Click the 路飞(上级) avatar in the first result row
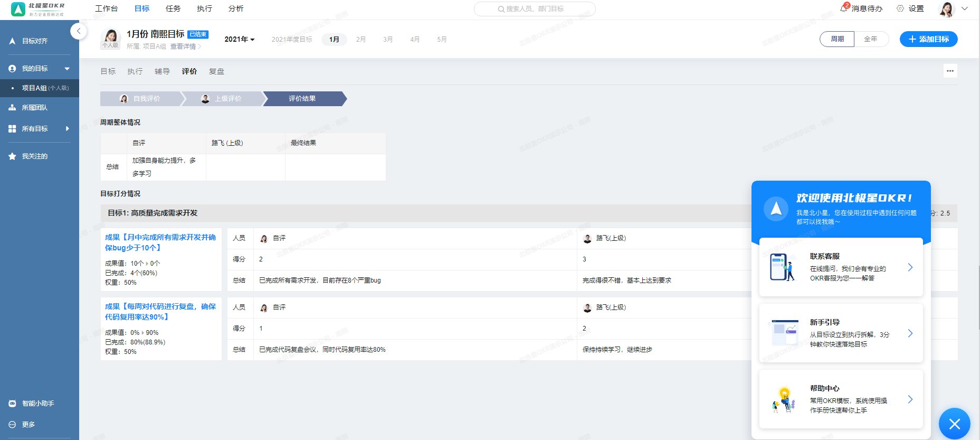This screenshot has height=440, width=980. [x=587, y=238]
